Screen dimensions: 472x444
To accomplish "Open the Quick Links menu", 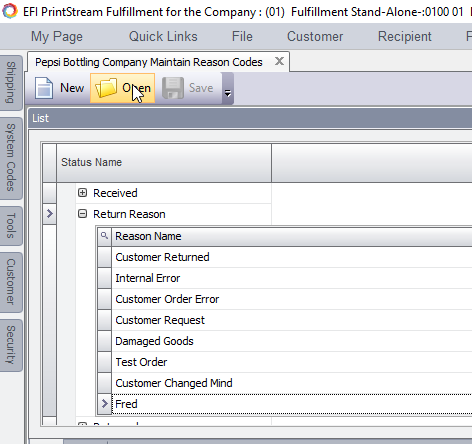I will pyautogui.click(x=163, y=36).
